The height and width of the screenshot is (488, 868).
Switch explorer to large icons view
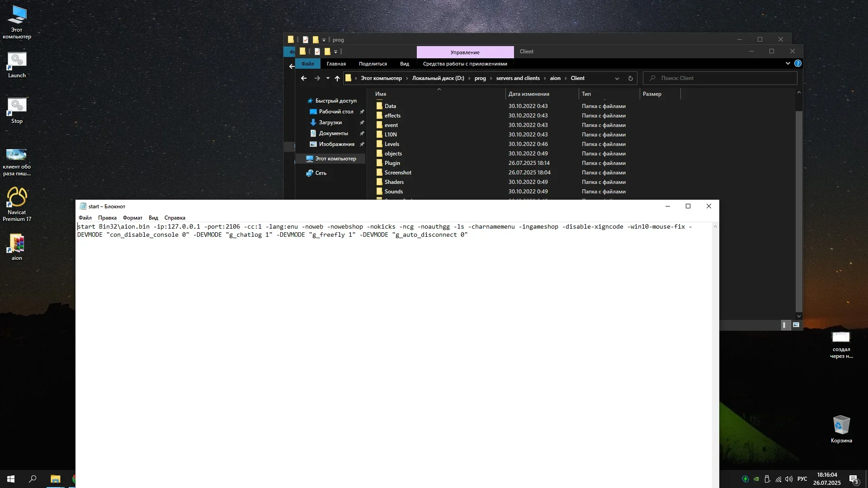pyautogui.click(x=796, y=325)
